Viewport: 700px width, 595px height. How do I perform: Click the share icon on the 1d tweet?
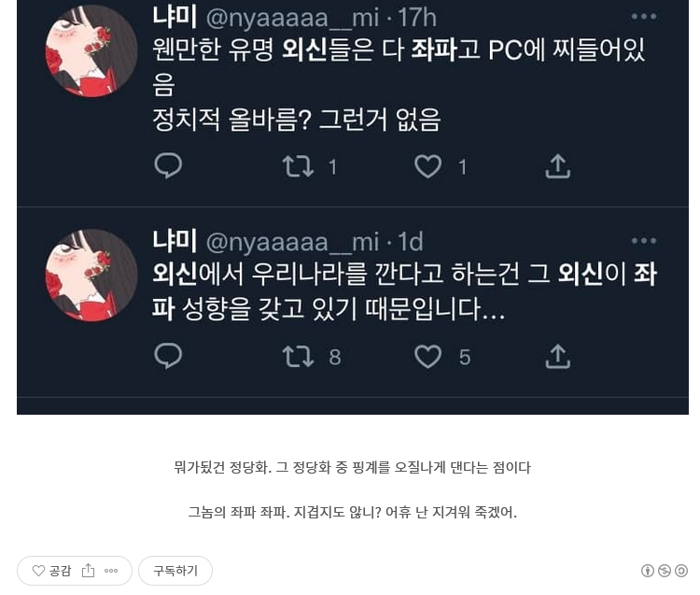coord(557,357)
